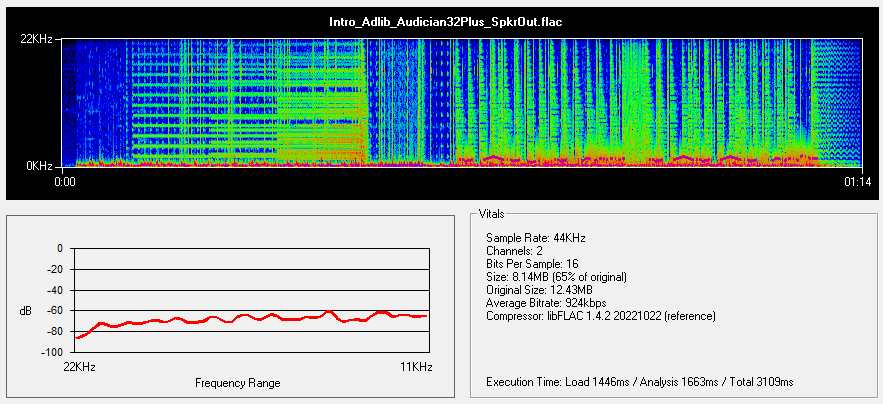This screenshot has height=404, width=883.
Task: Click the Execution Time status line
Action: pyautogui.click(x=639, y=382)
